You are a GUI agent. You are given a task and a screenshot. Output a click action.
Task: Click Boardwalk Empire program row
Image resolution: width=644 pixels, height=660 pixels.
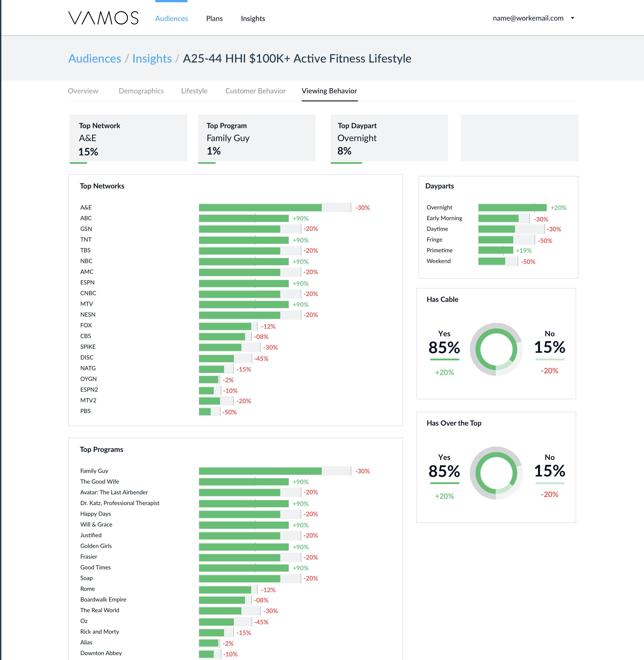pos(103,599)
